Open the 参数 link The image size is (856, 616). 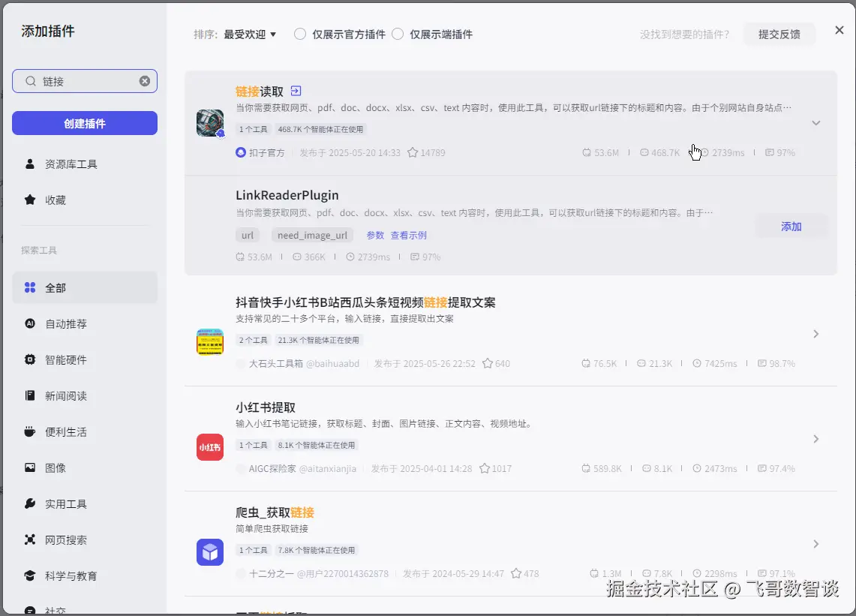point(375,236)
